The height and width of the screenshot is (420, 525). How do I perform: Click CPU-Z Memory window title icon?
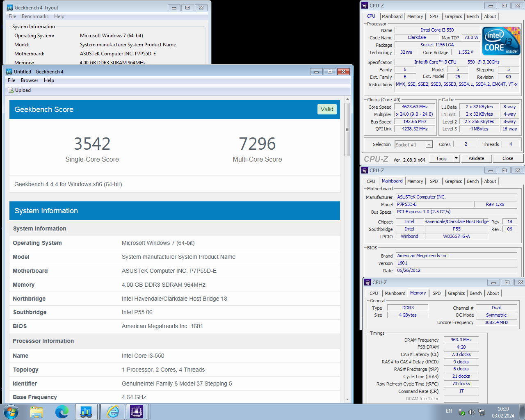click(367, 282)
